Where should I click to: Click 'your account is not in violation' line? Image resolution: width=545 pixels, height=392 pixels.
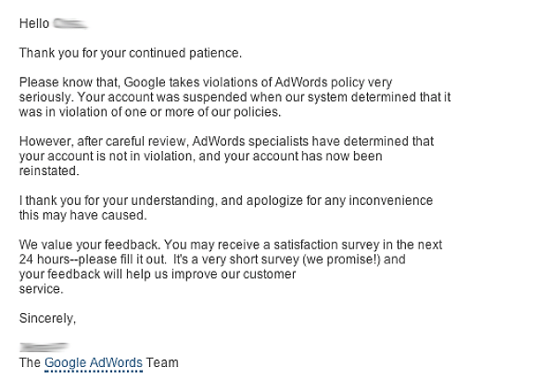[201, 157]
